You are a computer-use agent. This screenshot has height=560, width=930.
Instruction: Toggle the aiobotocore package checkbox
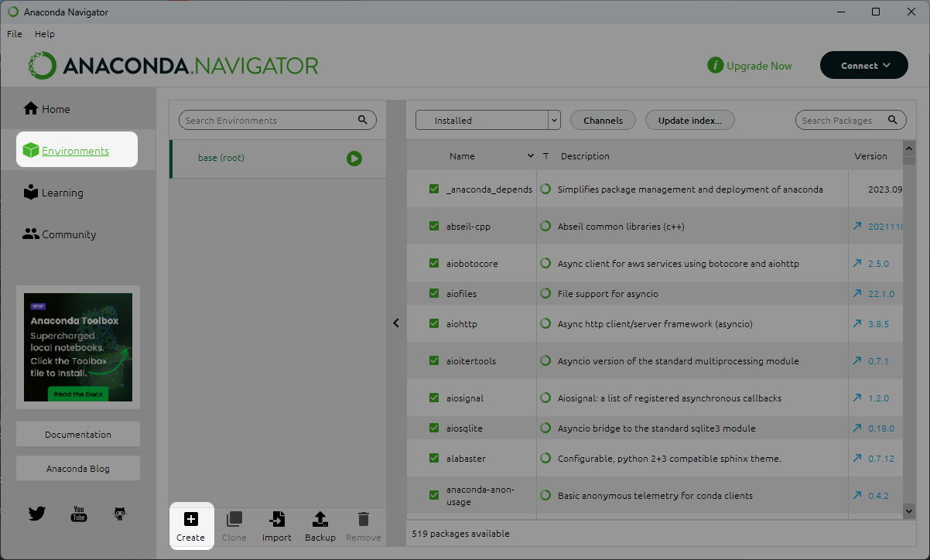pos(434,264)
